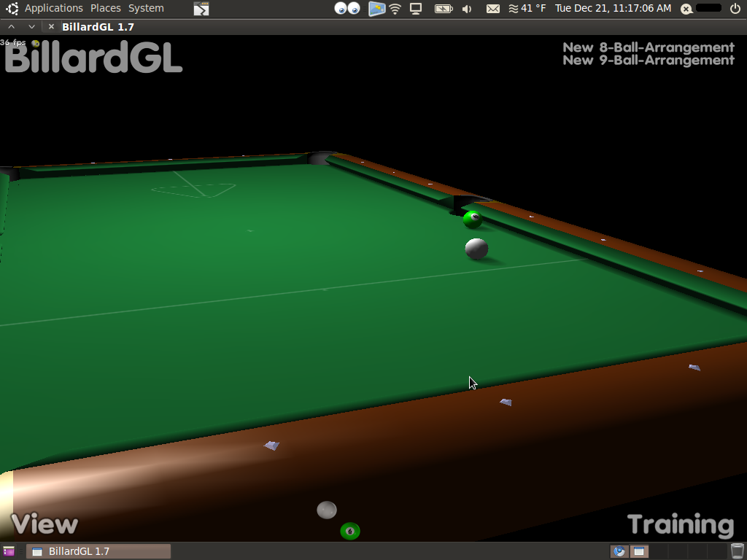Click the green 6 ball near the side pocket

473,219
